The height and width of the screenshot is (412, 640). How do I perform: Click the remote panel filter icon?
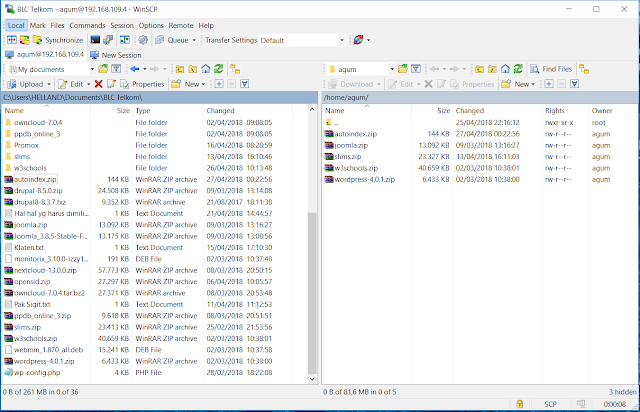click(416, 69)
